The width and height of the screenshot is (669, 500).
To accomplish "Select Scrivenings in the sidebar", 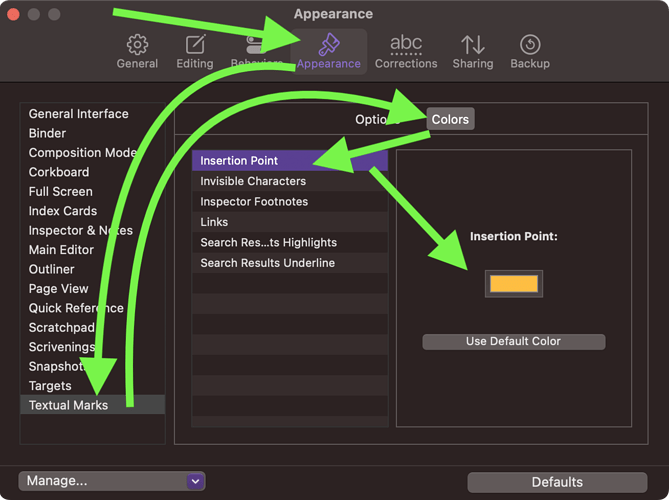I will [x=93, y=347].
